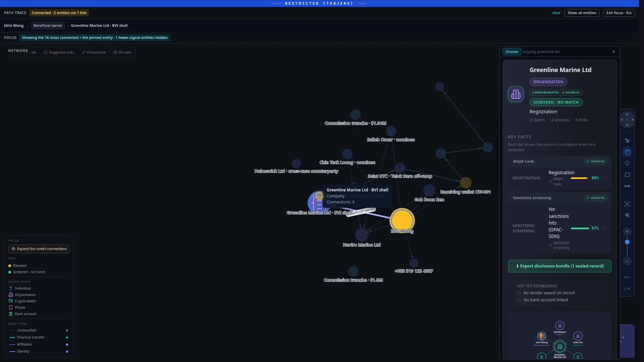This screenshot has height=362, width=644.
Task: Choose the lasso selection tool
Action: tap(627, 163)
